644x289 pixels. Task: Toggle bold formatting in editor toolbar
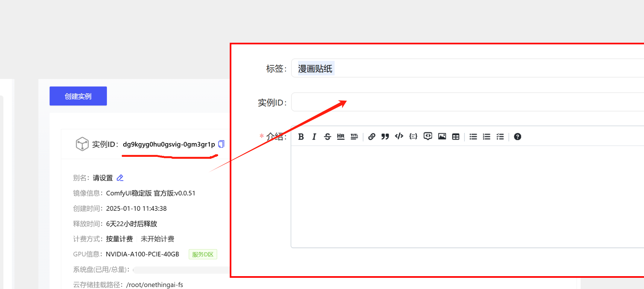[301, 137]
